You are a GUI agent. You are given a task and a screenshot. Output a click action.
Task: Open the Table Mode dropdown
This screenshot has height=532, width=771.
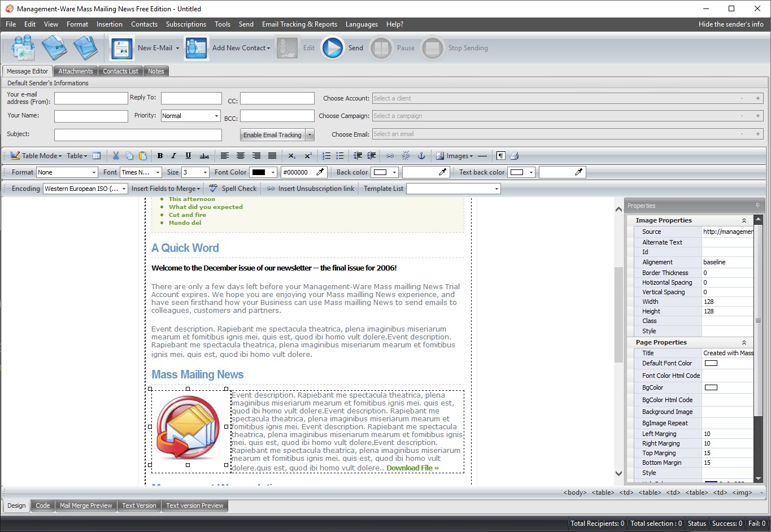click(x=36, y=156)
